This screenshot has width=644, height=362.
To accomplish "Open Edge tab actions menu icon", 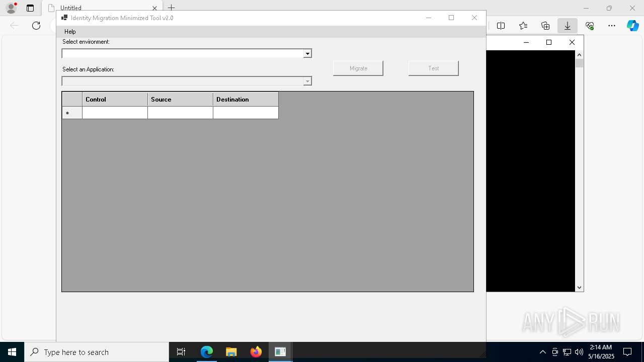I will 30,8.
